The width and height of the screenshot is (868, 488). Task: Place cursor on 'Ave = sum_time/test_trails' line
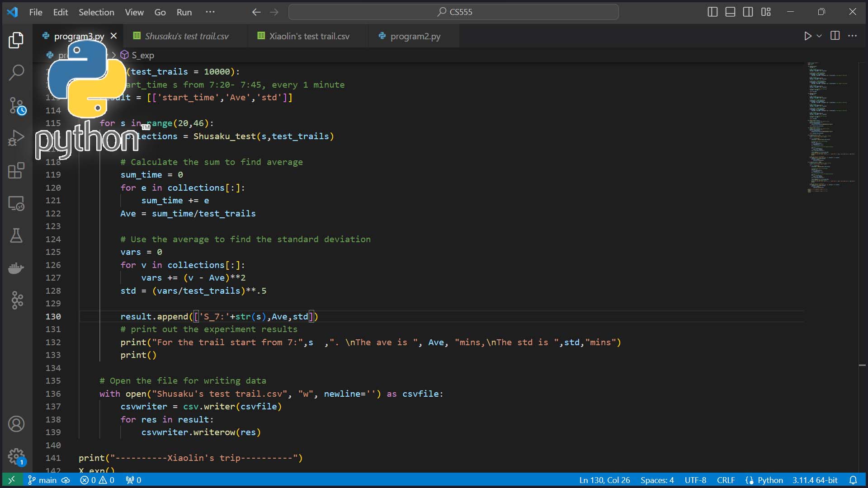coord(188,214)
